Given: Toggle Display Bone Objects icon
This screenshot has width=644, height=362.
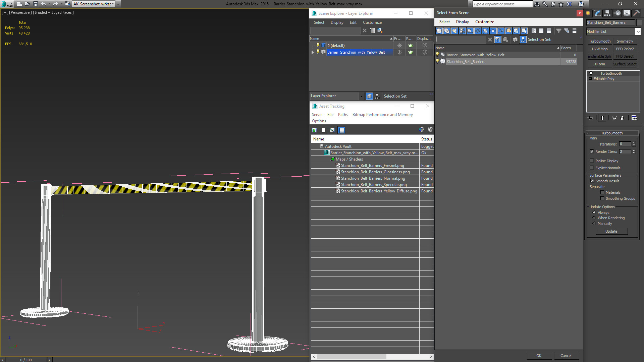Looking at the screenshot, I should [501, 31].
